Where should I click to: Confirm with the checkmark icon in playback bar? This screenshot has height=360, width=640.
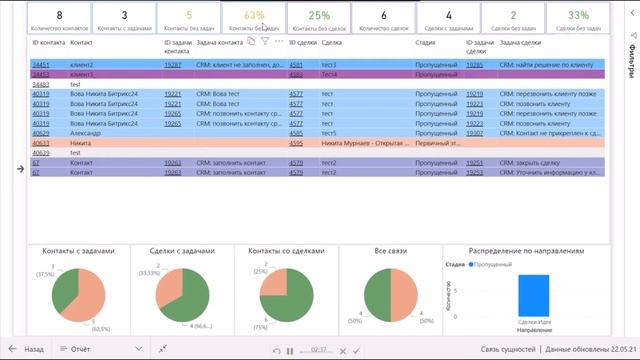click(356, 351)
